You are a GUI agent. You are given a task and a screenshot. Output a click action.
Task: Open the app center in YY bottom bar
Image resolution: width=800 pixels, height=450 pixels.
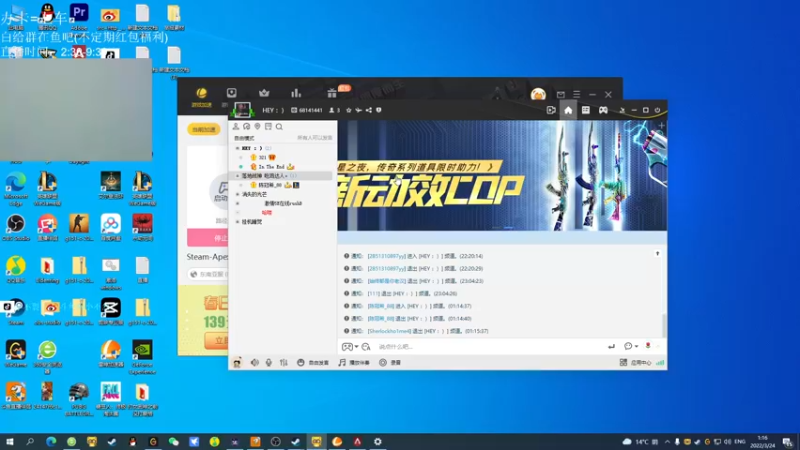tap(635, 363)
